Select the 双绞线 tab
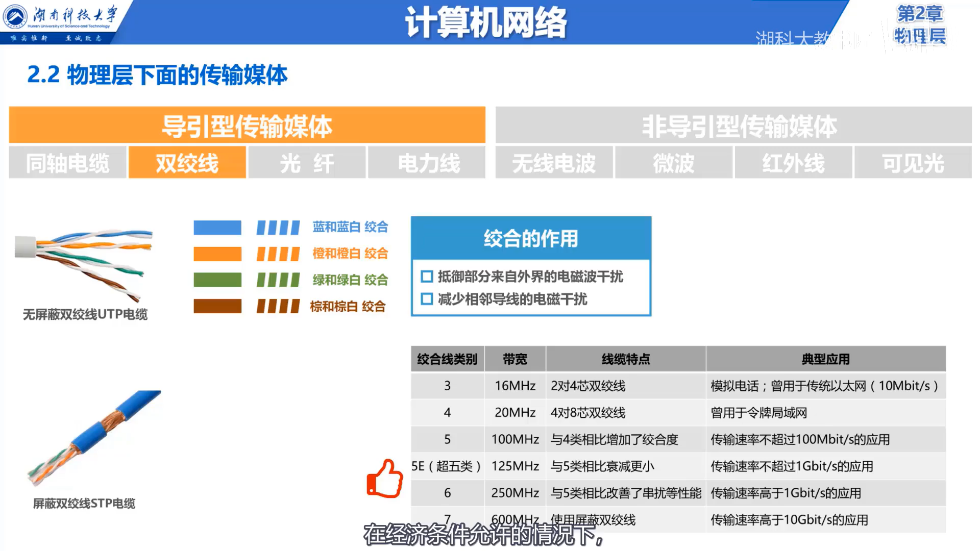The height and width of the screenshot is (551, 980). point(187,163)
